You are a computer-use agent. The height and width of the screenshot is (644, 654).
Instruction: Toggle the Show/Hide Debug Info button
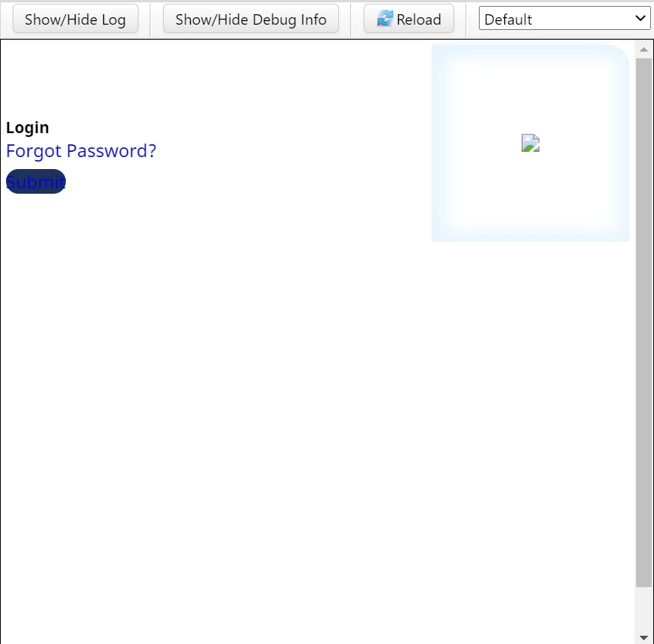pos(251,19)
